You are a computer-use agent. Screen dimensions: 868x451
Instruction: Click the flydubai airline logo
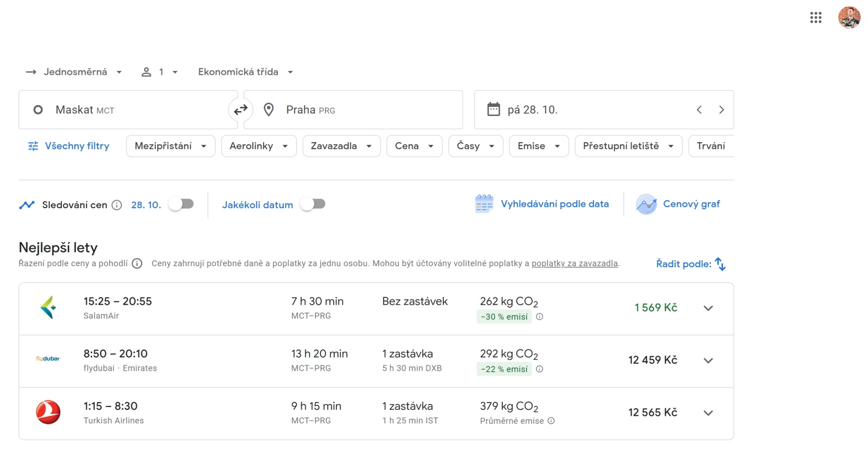coord(48,359)
